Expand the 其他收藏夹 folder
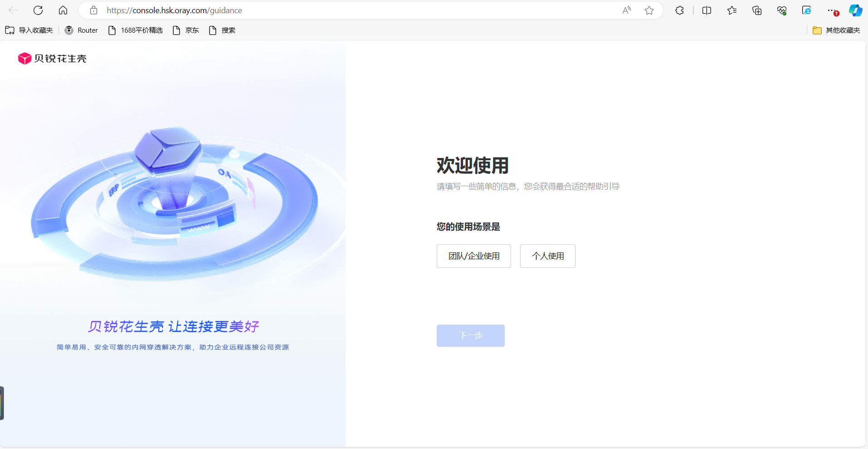Image resolution: width=868 pixels, height=449 pixels. pyautogui.click(x=836, y=30)
